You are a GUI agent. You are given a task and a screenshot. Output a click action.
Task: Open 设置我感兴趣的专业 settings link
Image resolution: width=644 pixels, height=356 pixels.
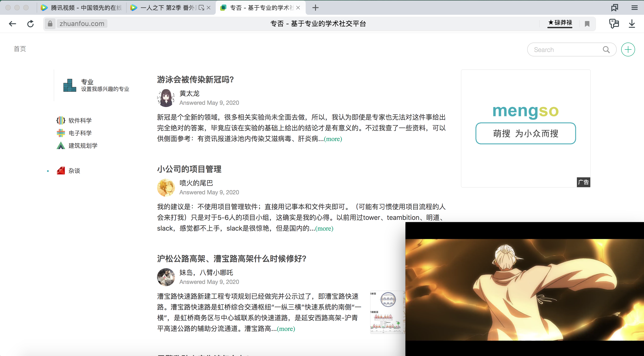[x=105, y=89]
